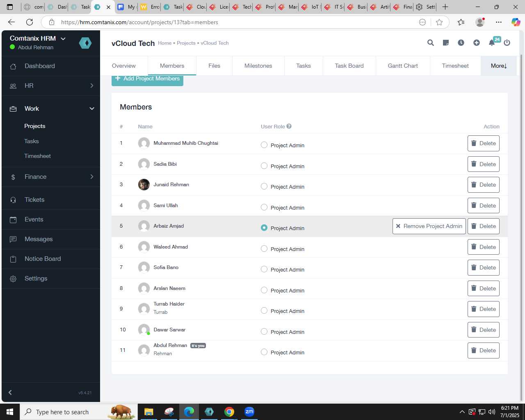Delete member Turrab Haider

pyautogui.click(x=484, y=309)
